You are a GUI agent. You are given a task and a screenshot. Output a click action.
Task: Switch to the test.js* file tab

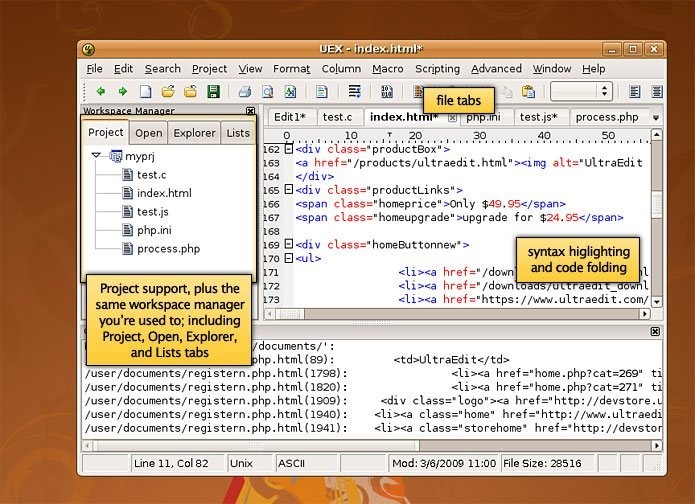point(538,117)
